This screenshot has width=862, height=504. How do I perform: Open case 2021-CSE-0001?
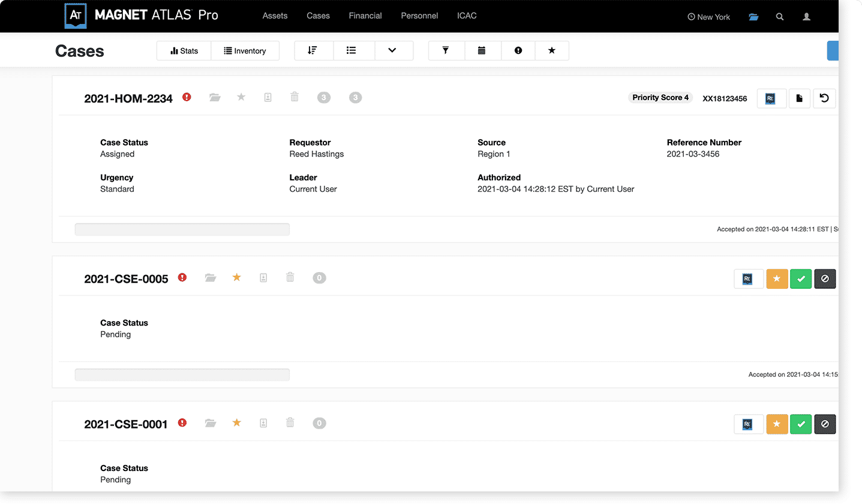126,424
